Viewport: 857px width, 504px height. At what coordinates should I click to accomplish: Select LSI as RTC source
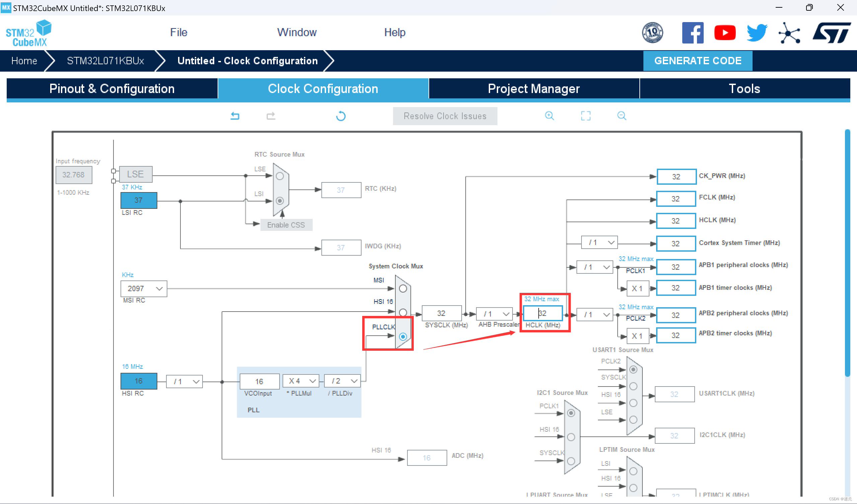(280, 201)
